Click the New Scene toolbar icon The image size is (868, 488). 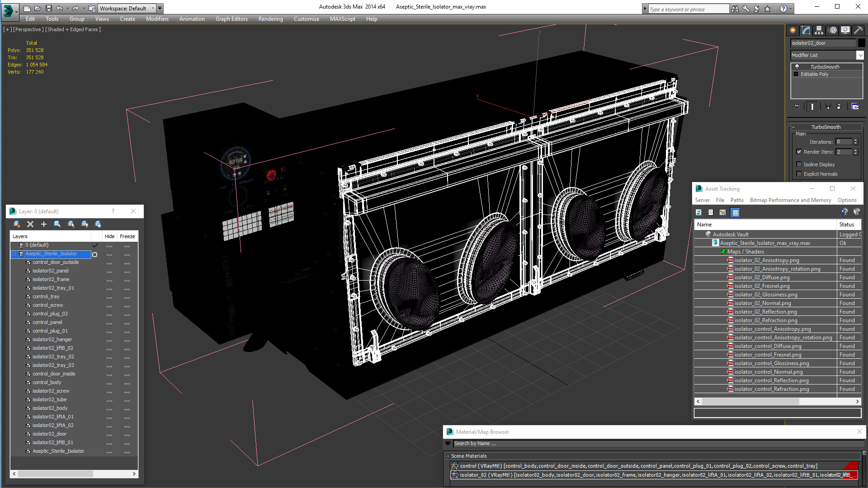click(27, 8)
